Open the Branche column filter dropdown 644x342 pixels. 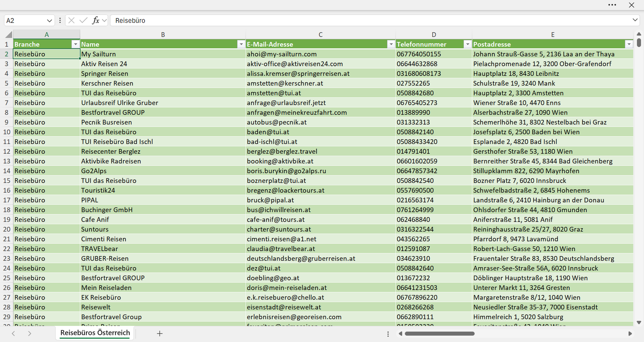[75, 44]
